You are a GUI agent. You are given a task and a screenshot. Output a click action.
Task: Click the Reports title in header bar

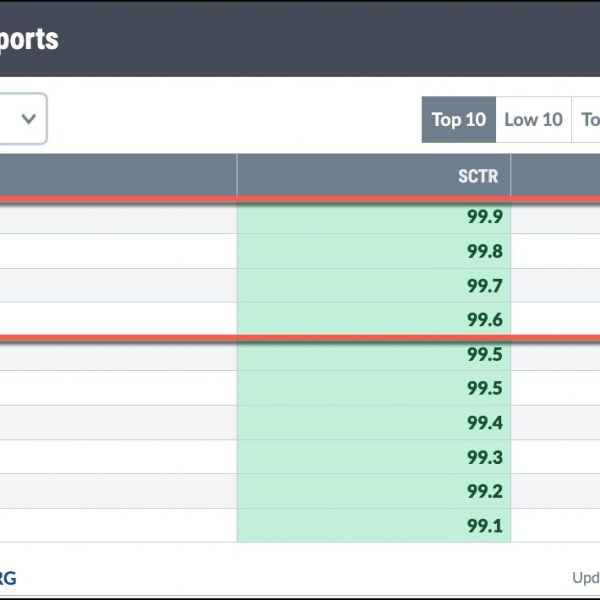29,39
